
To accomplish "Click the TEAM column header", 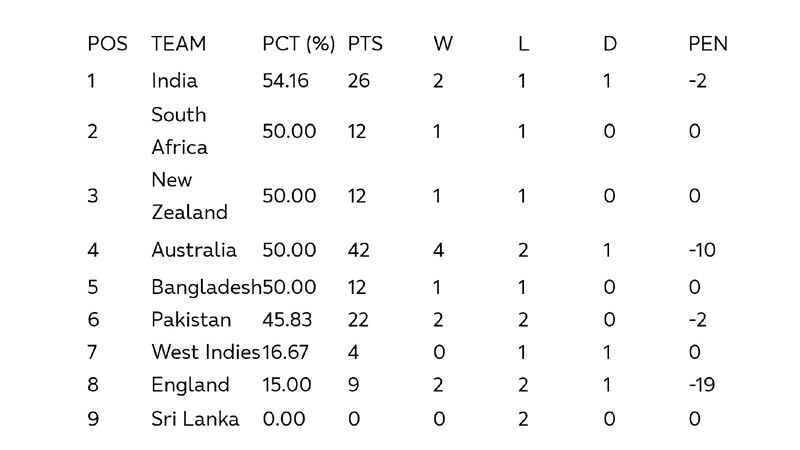I will click(179, 44).
